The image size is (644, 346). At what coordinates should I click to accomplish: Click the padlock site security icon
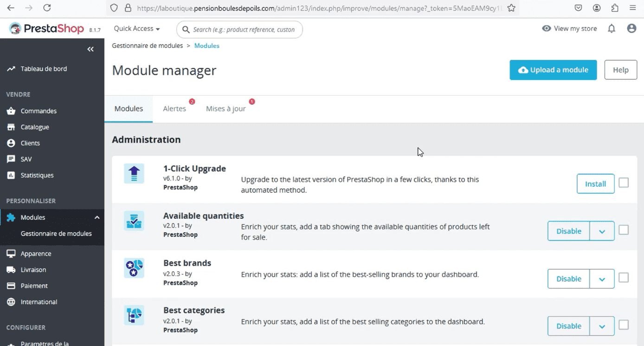point(128,8)
